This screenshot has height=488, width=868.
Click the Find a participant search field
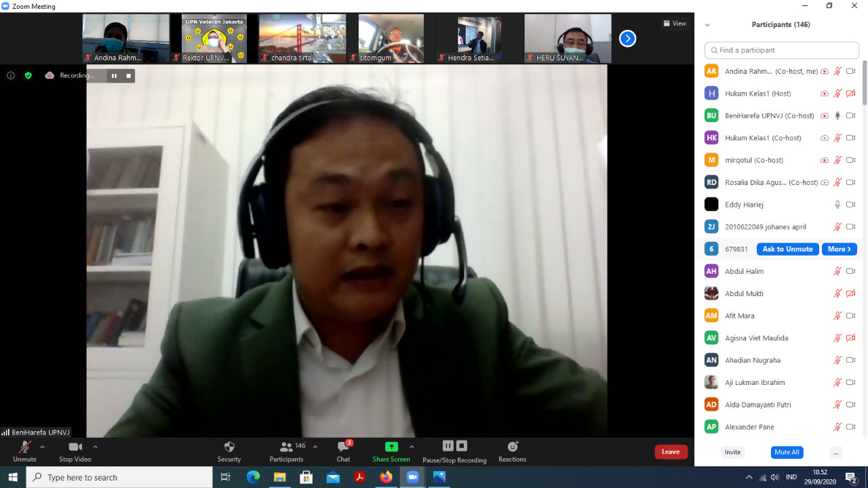(x=782, y=50)
